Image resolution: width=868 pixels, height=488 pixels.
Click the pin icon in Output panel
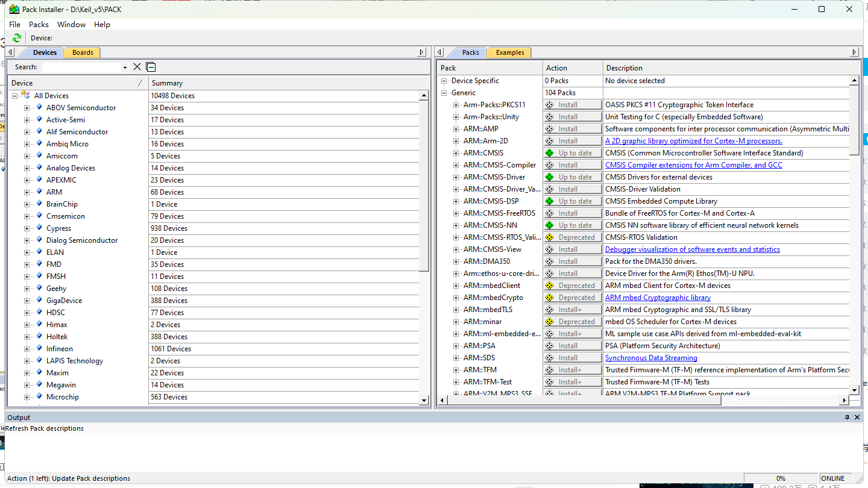click(x=847, y=417)
